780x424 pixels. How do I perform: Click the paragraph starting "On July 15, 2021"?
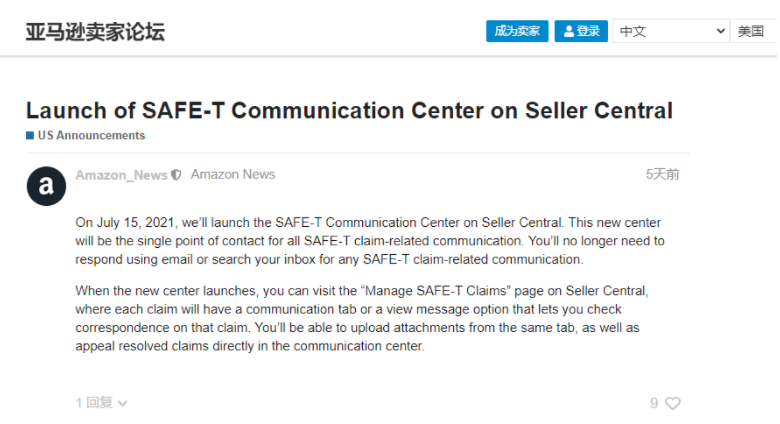(369, 241)
